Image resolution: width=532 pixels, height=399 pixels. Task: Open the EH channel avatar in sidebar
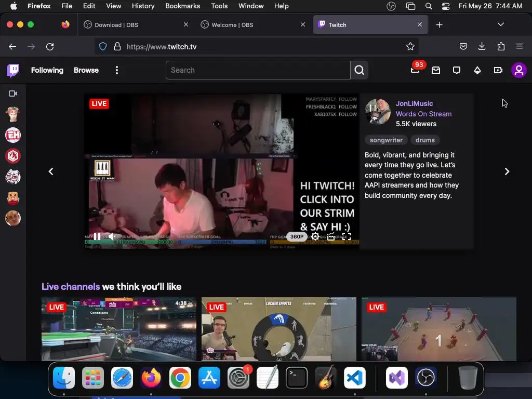[x=13, y=135]
